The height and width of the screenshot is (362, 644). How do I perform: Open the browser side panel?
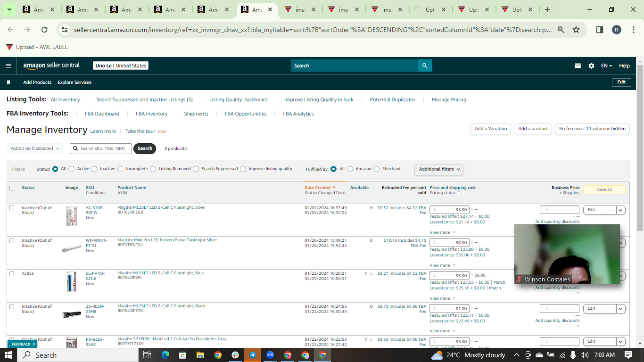(x=600, y=30)
